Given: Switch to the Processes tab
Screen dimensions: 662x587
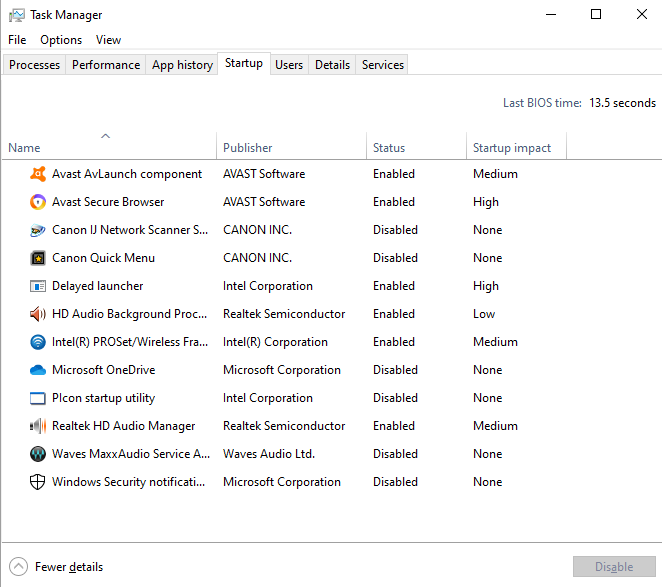Looking at the screenshot, I should 34,65.
